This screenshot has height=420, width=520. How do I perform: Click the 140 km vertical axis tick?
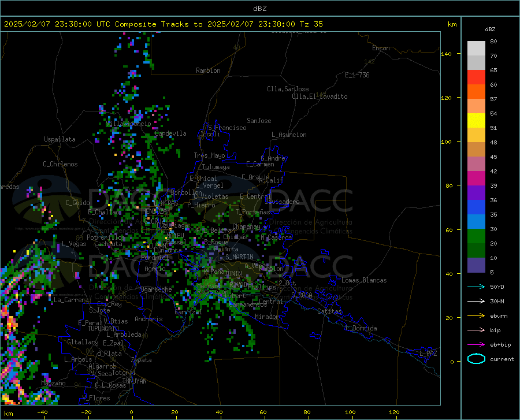(x=446, y=54)
